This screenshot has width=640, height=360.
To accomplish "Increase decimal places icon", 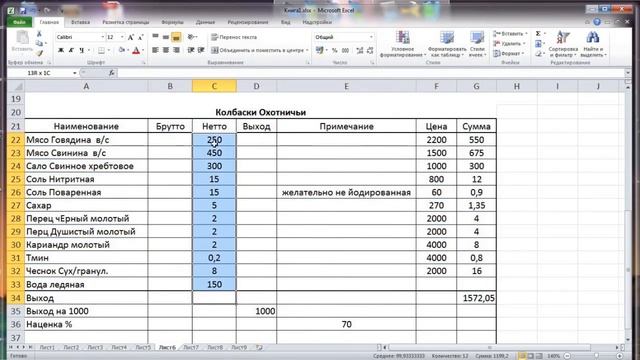I will 360,50.
